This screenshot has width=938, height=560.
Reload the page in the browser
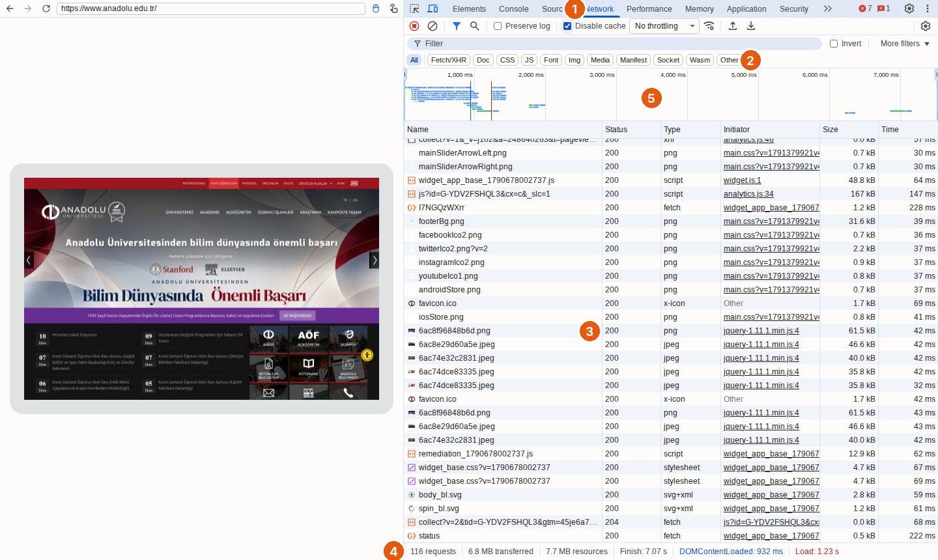point(46,8)
